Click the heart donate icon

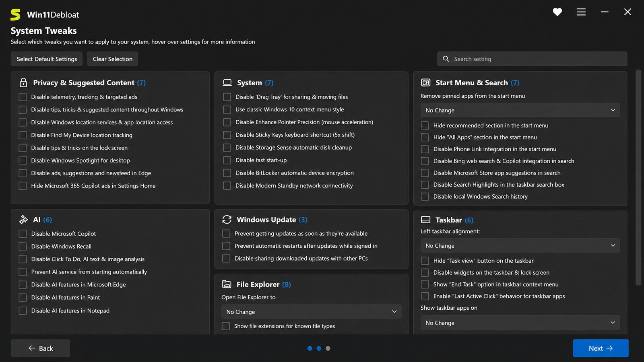tap(557, 12)
